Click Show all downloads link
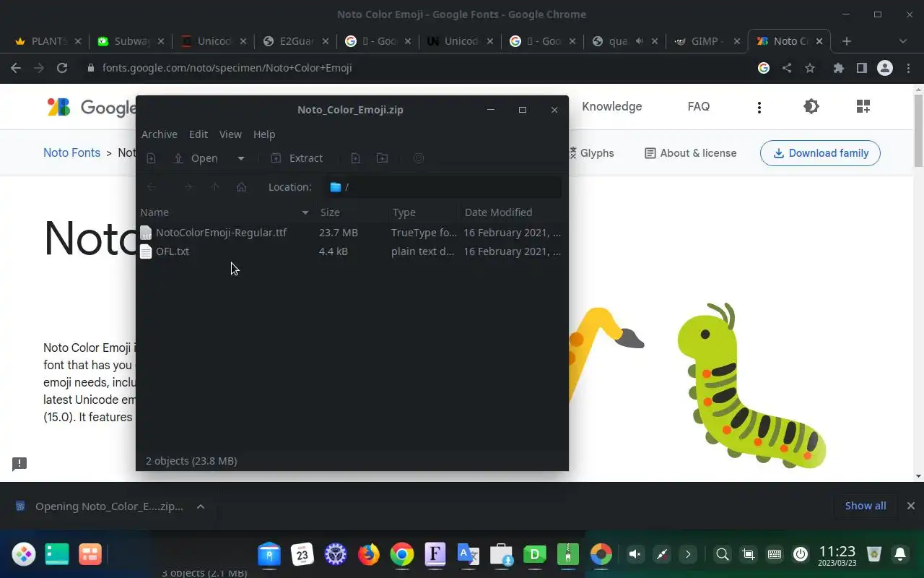The width and height of the screenshot is (924, 578). [x=866, y=506]
